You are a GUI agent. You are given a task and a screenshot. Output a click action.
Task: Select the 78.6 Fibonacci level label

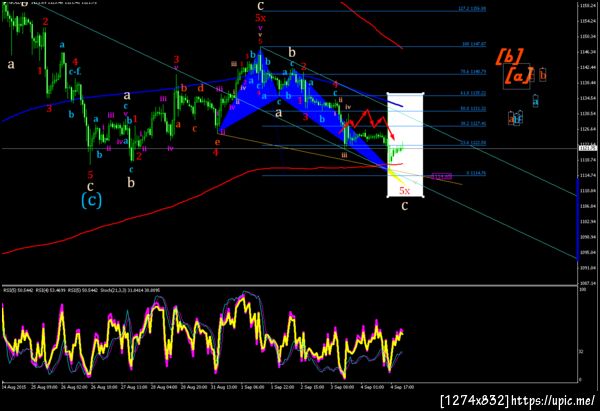[x=473, y=72]
